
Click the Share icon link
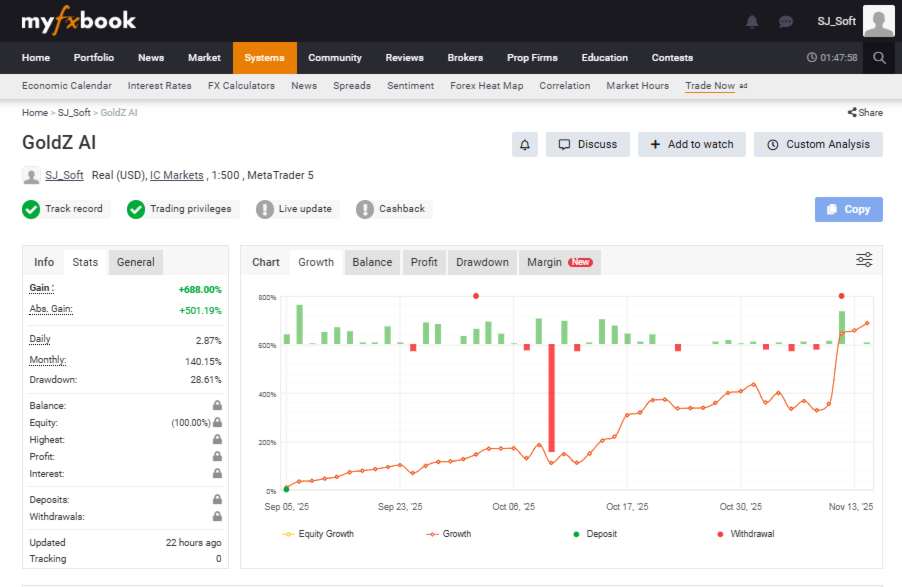click(x=865, y=112)
